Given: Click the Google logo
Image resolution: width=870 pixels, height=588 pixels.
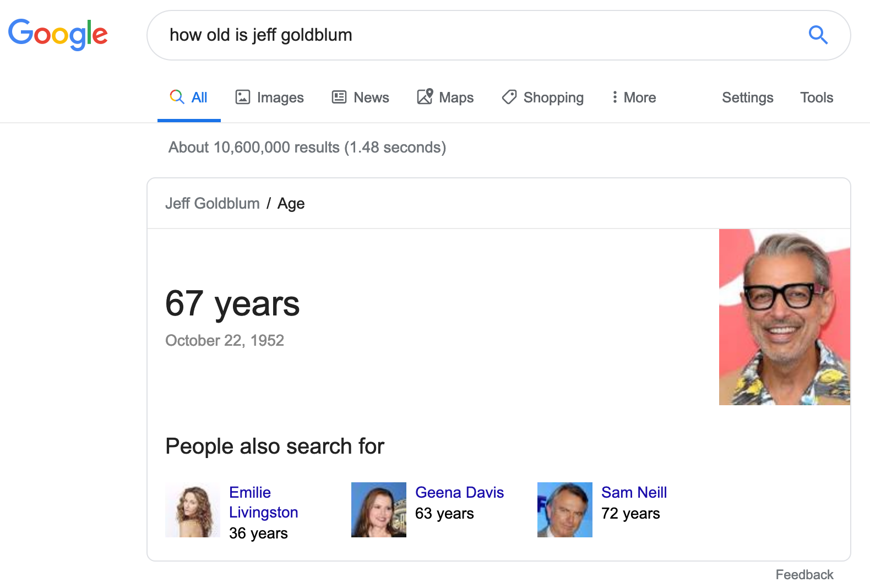Looking at the screenshot, I should click(58, 34).
